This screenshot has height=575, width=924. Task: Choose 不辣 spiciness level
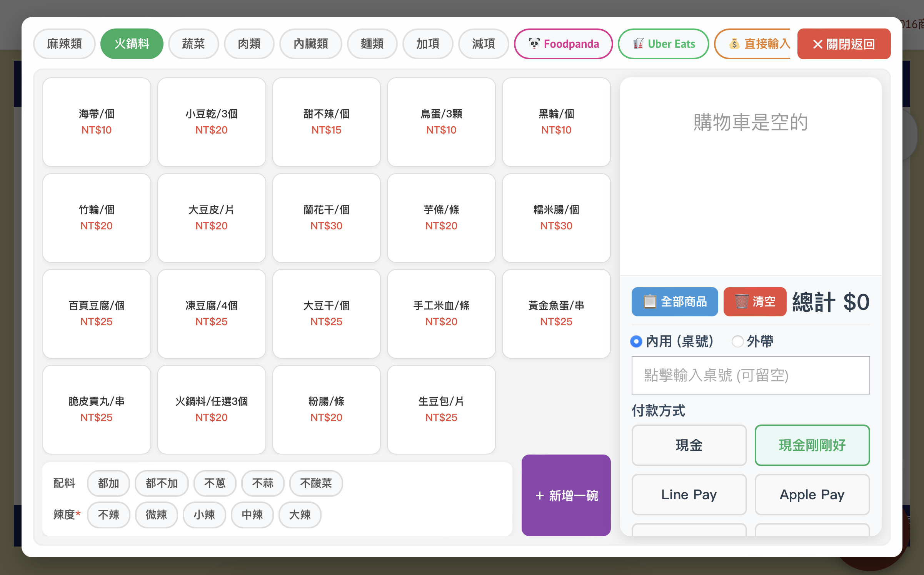coord(108,515)
